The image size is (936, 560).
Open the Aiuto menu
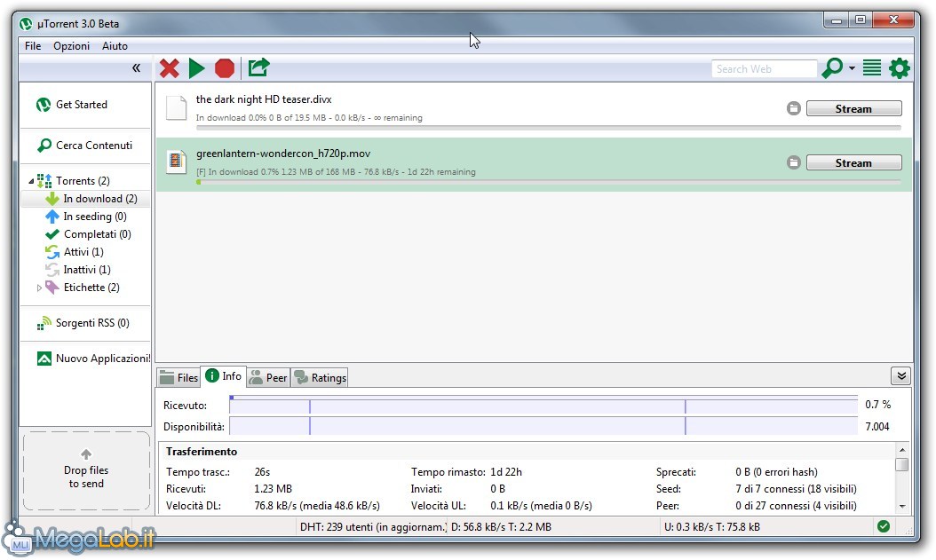[115, 46]
